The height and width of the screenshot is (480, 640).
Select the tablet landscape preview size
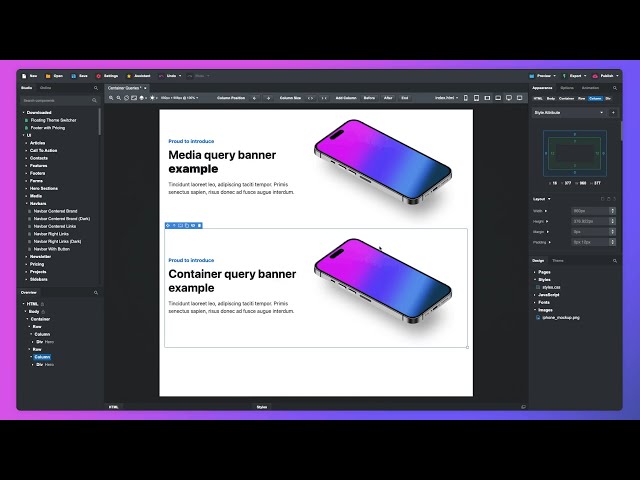(487, 98)
